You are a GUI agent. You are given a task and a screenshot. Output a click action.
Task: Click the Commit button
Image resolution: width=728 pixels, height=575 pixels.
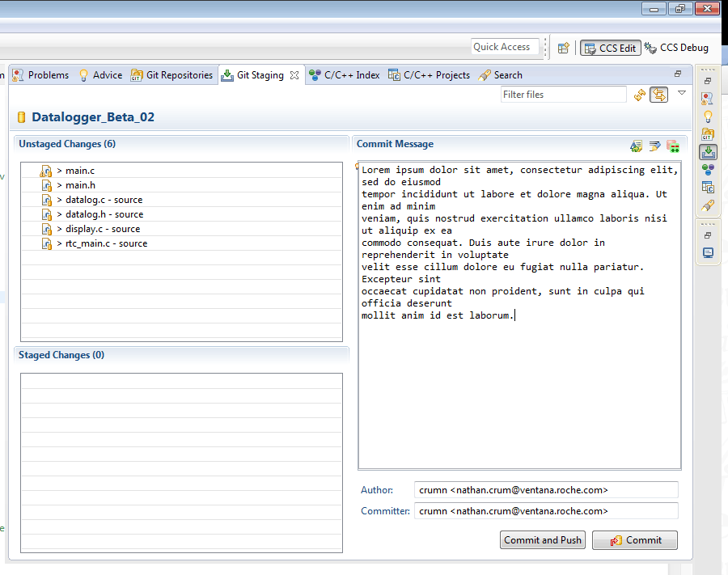tap(635, 540)
